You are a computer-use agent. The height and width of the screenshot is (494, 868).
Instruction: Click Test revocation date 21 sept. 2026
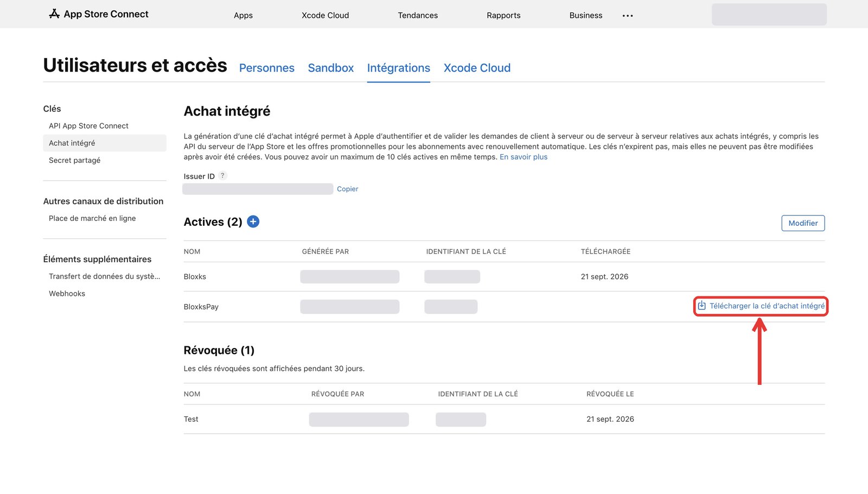pos(610,419)
